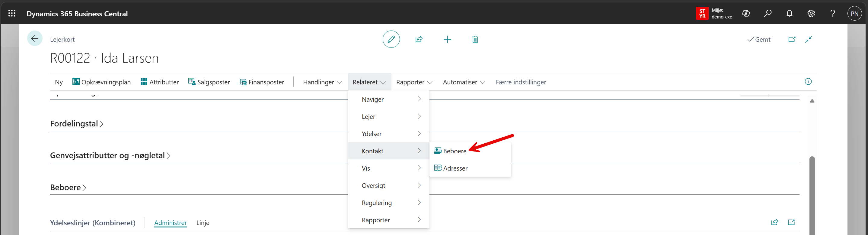Open the app launcher grid icon
The height and width of the screenshot is (235, 868).
pyautogui.click(x=12, y=14)
